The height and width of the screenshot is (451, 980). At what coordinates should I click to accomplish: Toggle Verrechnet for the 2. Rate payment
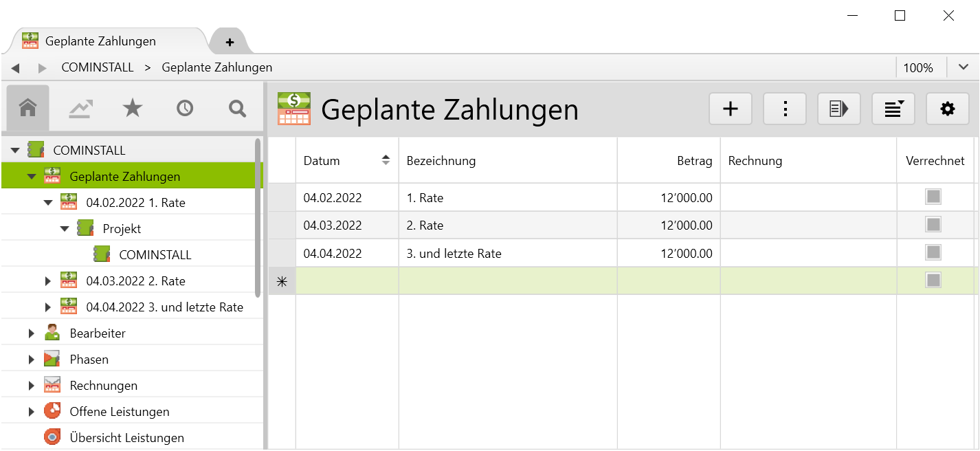933,224
